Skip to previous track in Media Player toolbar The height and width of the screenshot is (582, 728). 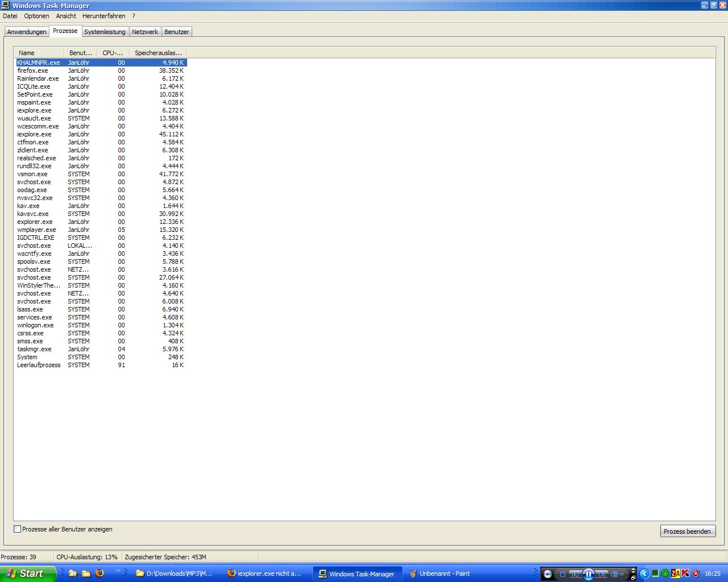(x=575, y=574)
